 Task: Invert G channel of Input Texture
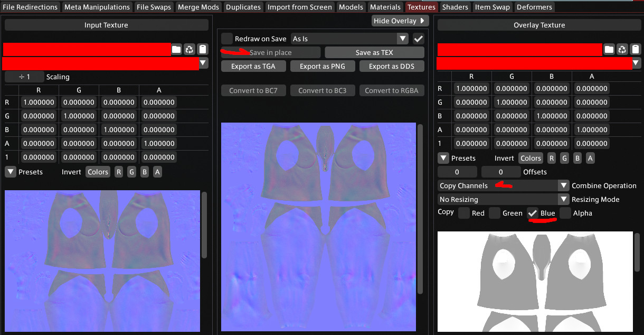[x=131, y=172]
